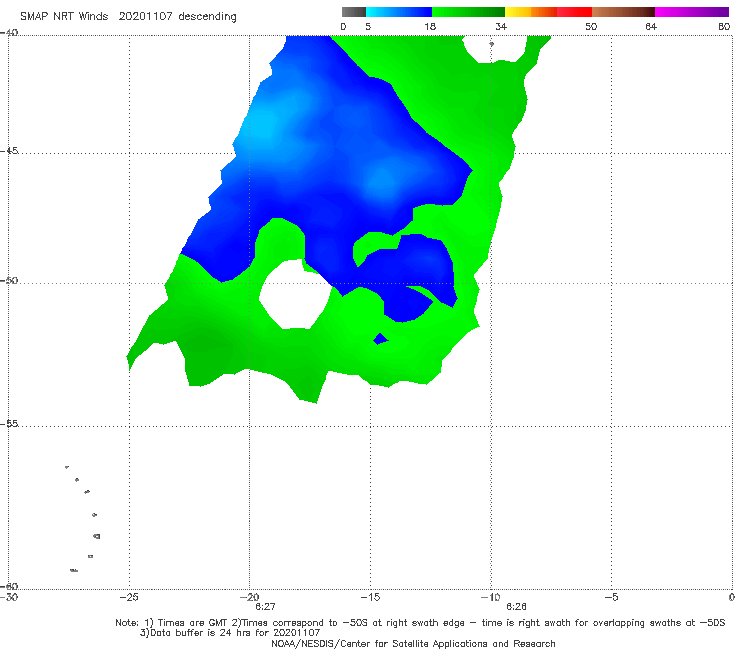
Task: Select the magenta-purple segment of the color bar
Action: (692, 12)
